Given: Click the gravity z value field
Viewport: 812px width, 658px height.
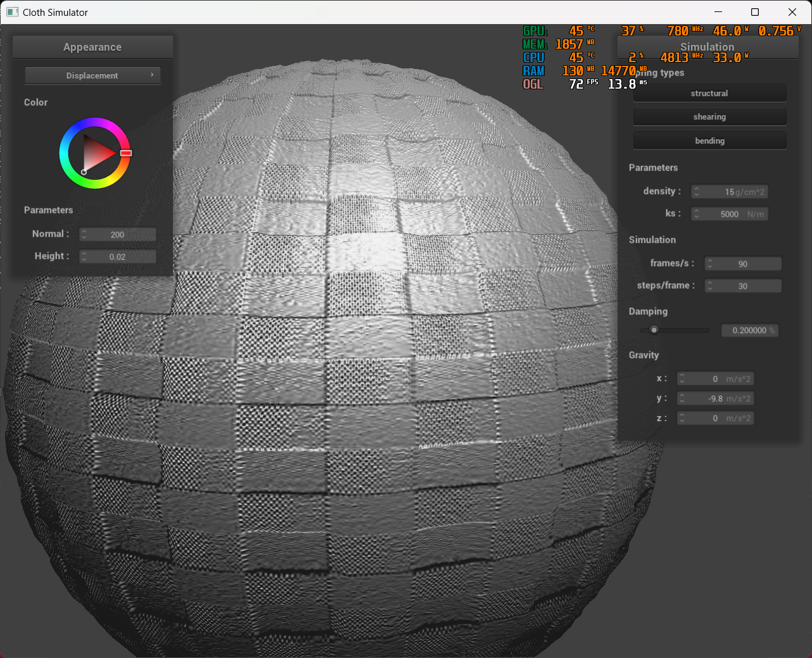Looking at the screenshot, I should [715, 418].
